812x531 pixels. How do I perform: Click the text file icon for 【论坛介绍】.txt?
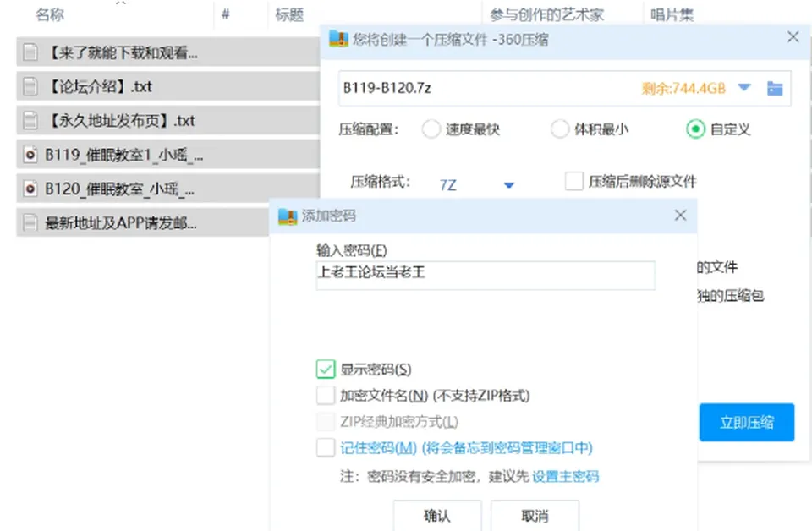click(30, 86)
